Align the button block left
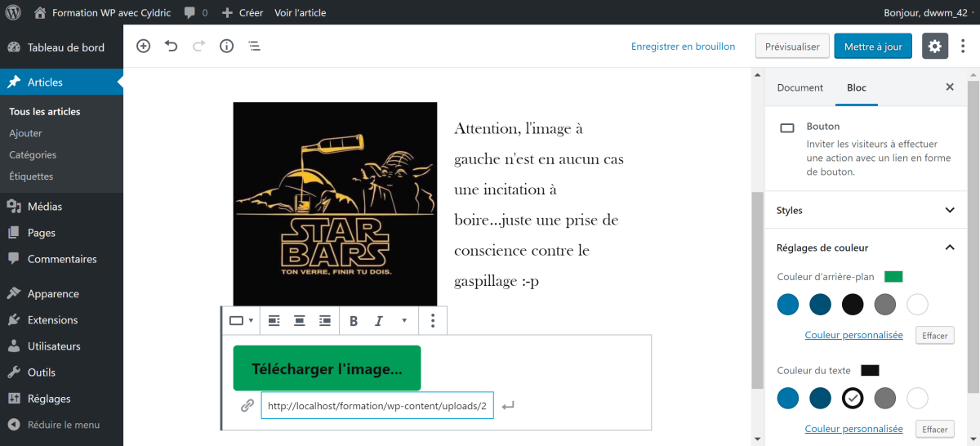 [274, 321]
